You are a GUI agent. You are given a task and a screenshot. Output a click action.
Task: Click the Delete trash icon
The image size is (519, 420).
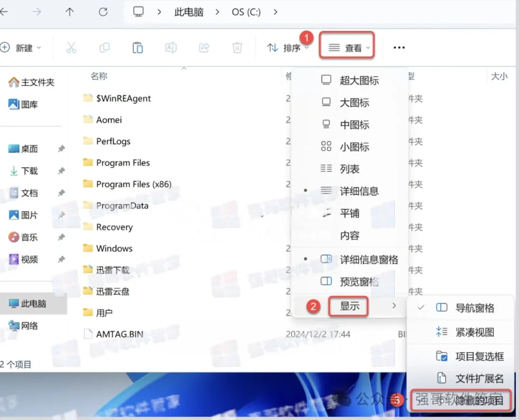237,48
